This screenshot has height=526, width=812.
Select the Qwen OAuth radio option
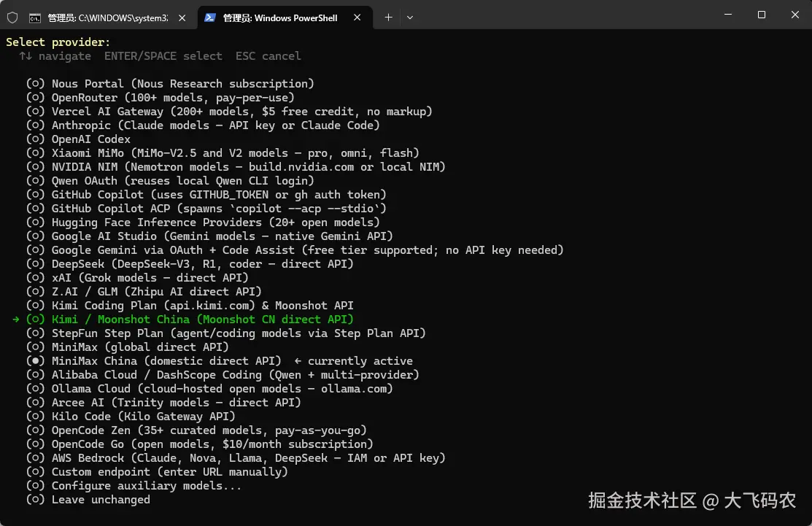[x=35, y=181]
